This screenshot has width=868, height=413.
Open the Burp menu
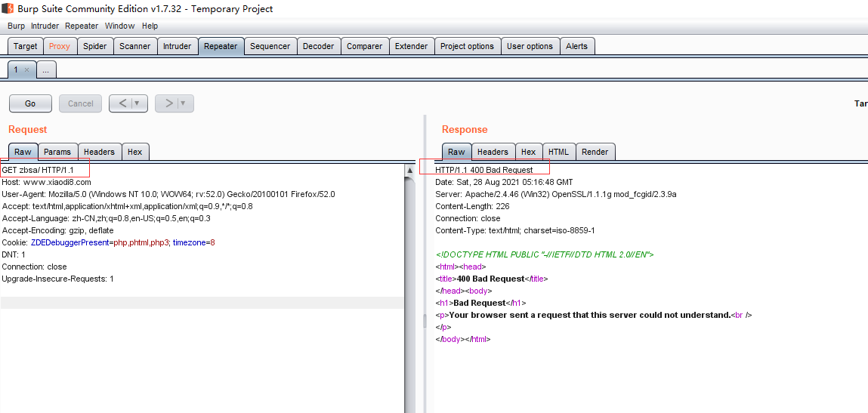(16, 26)
